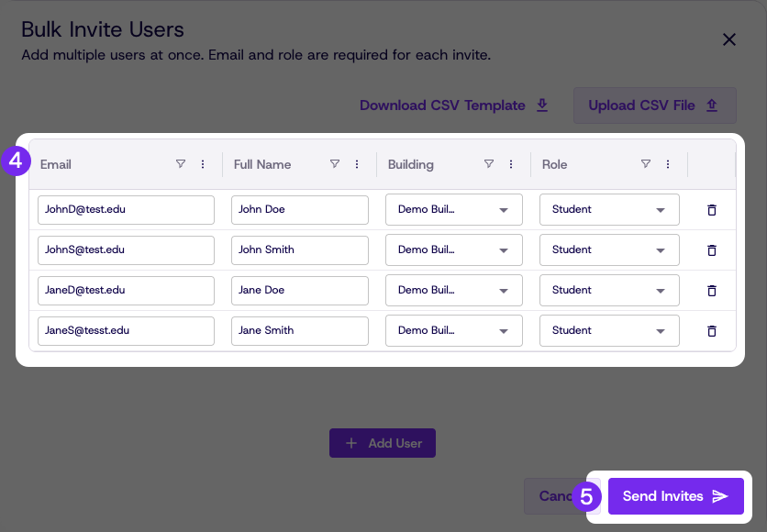Open Building dropdown for Jane Doe
The width and height of the screenshot is (767, 532).
pyautogui.click(x=454, y=291)
